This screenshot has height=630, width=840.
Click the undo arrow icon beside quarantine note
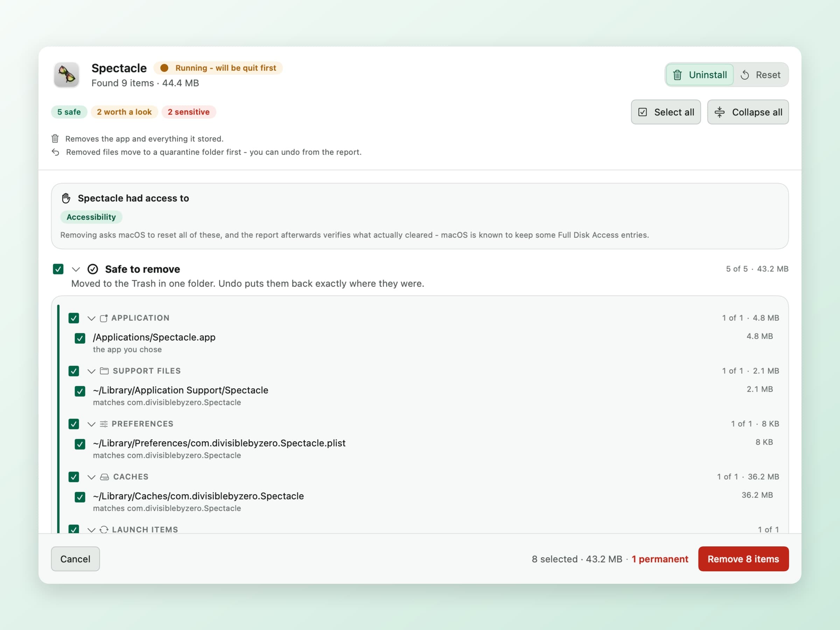(55, 152)
